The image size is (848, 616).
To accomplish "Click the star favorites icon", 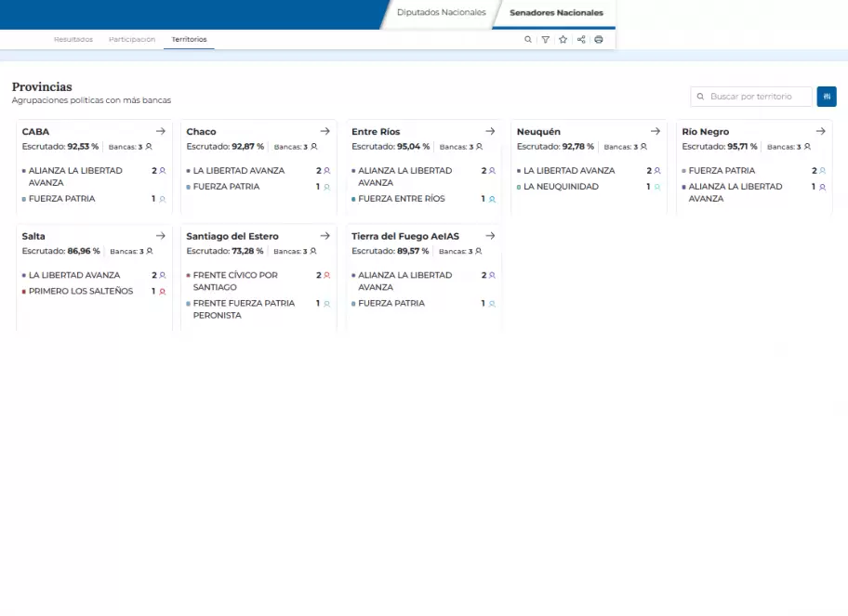I will click(x=563, y=40).
